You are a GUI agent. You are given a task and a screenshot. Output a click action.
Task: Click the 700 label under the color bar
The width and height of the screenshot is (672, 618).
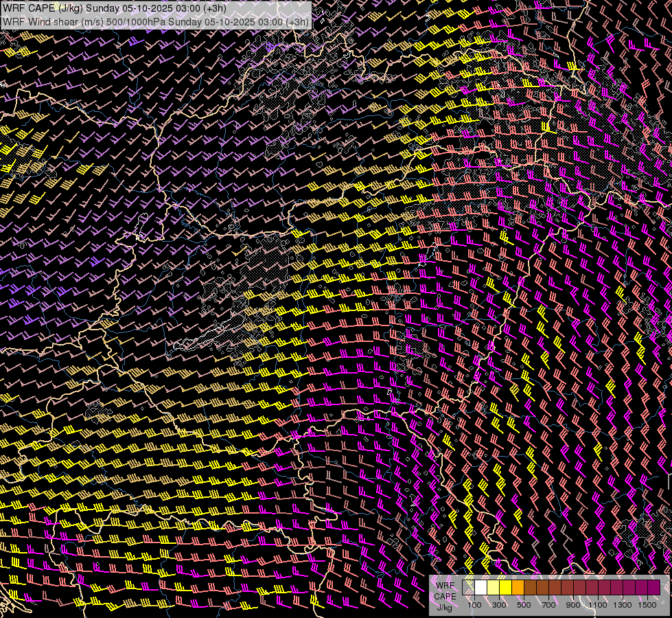click(x=548, y=605)
